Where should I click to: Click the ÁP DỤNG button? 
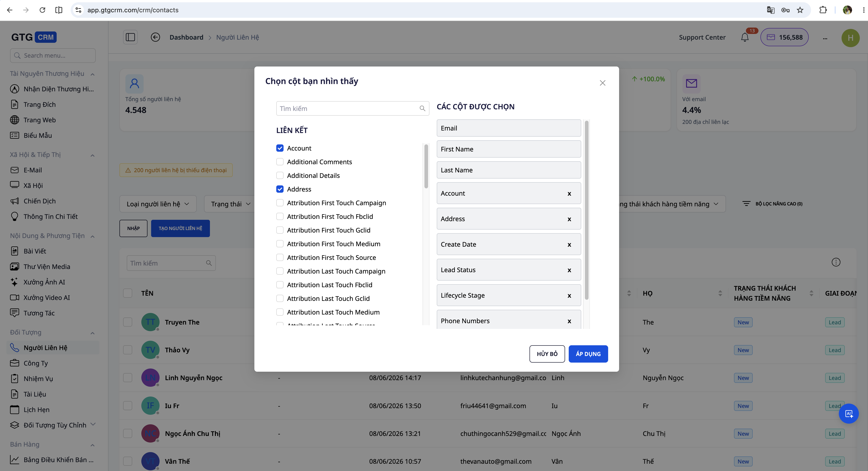click(x=588, y=354)
